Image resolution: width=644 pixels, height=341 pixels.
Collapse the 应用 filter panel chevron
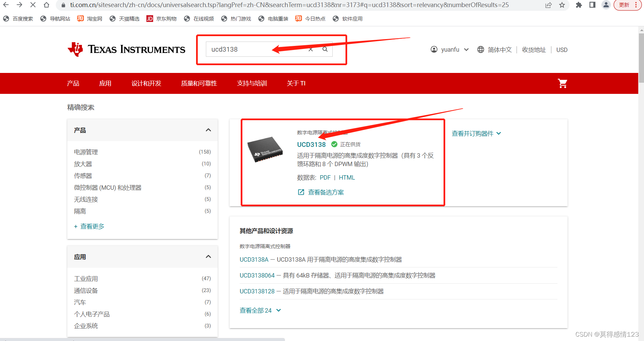click(x=208, y=257)
